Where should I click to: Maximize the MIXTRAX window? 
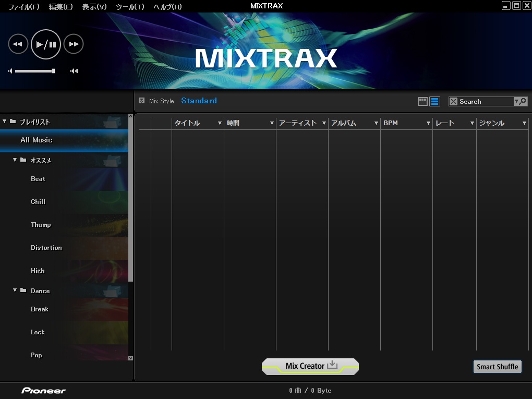516,6
